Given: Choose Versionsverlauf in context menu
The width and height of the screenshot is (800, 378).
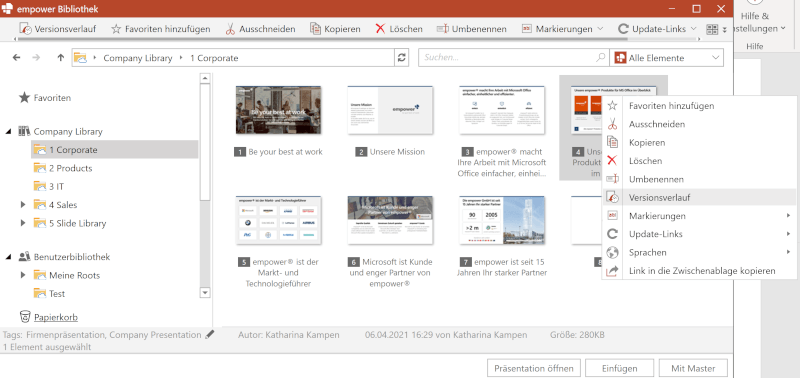Looking at the screenshot, I should (699, 197).
